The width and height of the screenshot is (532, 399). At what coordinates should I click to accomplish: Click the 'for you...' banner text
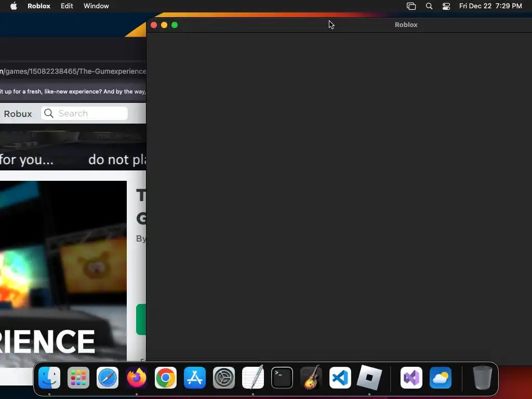[x=27, y=159]
